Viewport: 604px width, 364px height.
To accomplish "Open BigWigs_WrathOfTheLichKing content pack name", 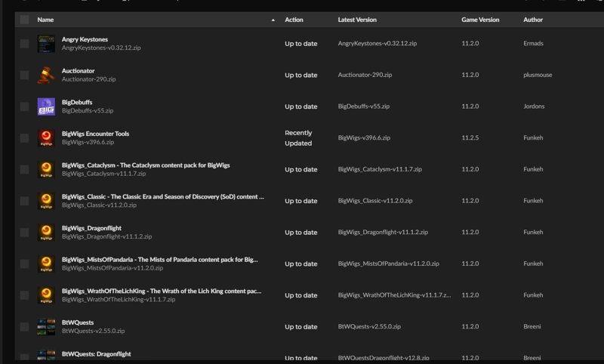I will (162, 292).
